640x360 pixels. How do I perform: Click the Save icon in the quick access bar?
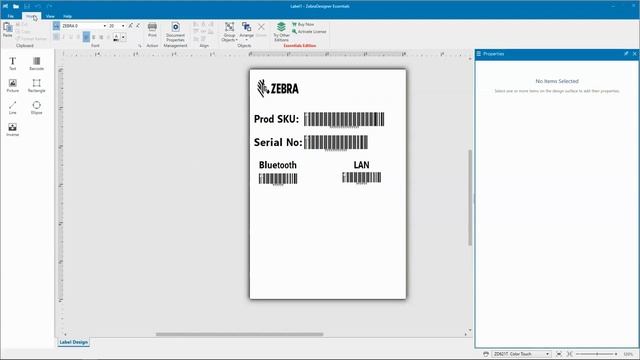click(27, 6)
